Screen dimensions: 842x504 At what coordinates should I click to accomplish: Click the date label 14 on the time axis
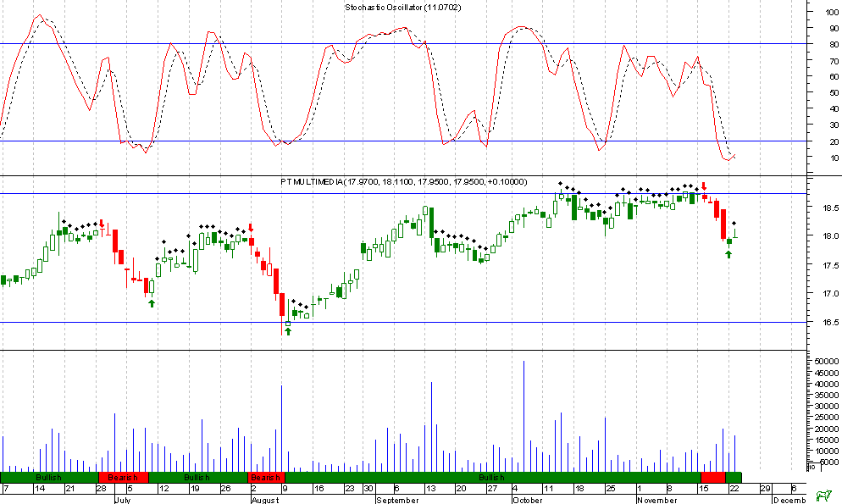point(39,489)
